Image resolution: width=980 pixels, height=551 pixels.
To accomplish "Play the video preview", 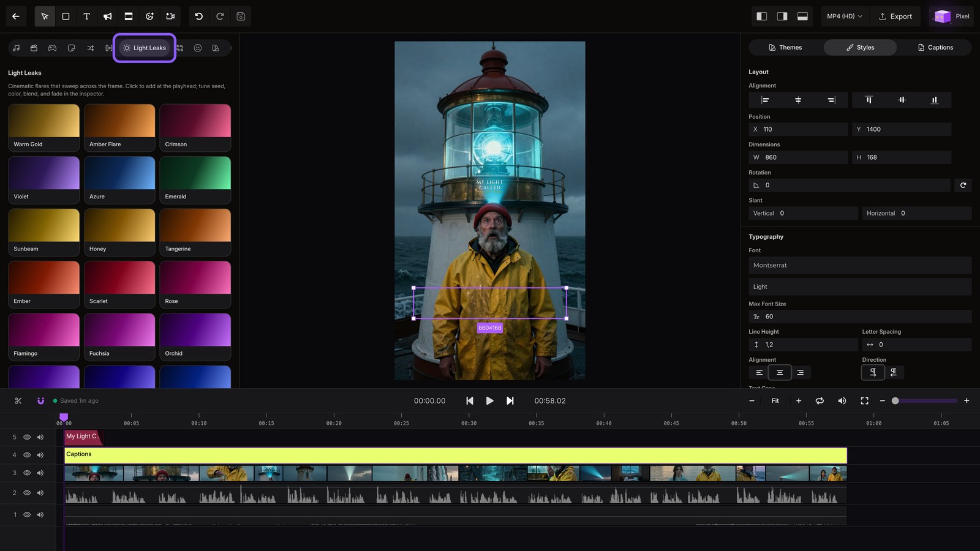I will click(489, 401).
